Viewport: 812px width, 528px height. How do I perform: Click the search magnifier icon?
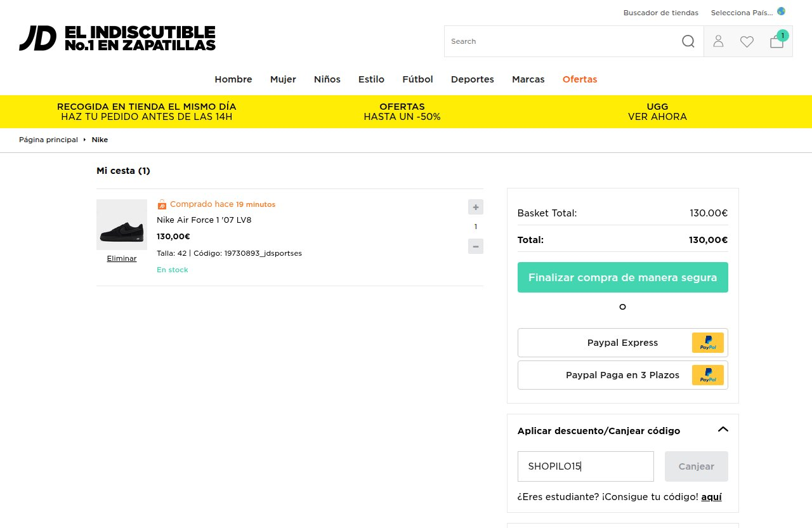tap(688, 41)
